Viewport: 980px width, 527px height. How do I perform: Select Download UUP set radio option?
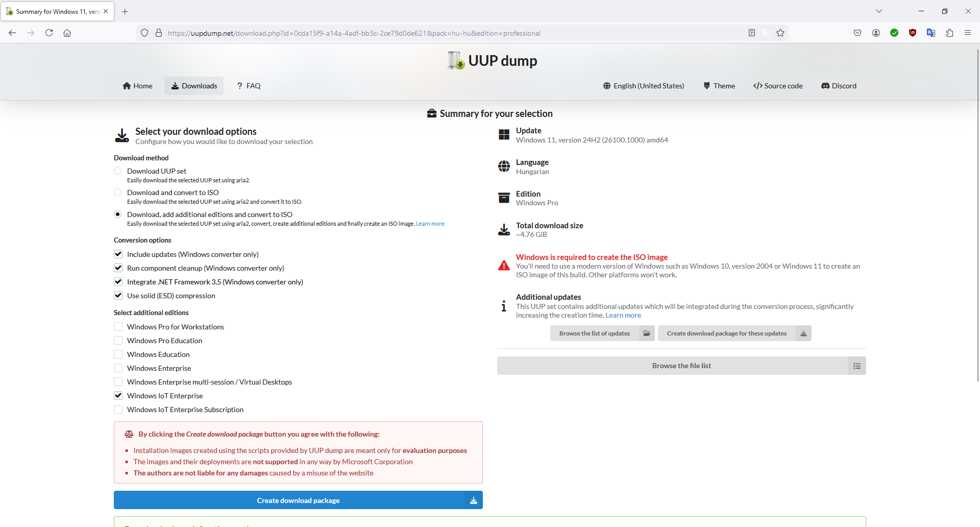tap(118, 171)
